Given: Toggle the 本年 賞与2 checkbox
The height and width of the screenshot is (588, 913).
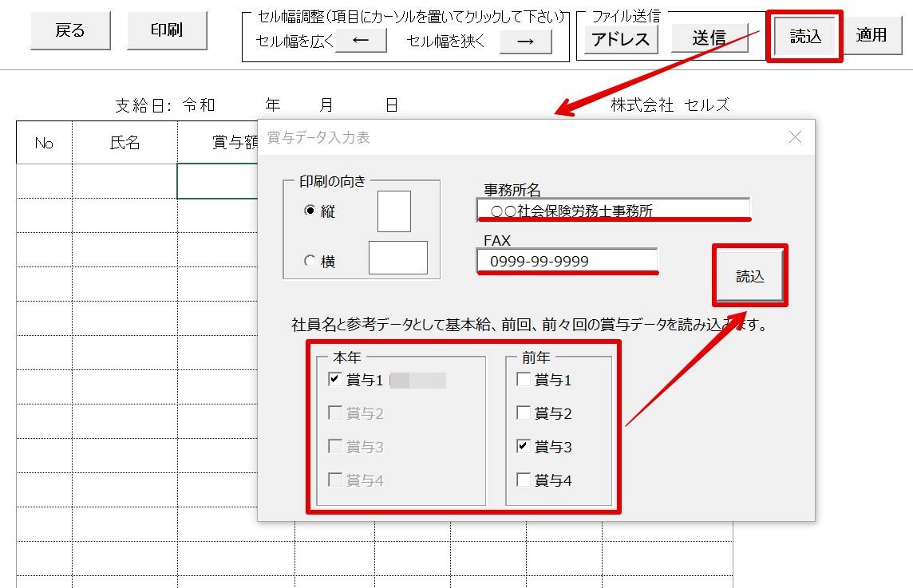Looking at the screenshot, I should pyautogui.click(x=335, y=412).
